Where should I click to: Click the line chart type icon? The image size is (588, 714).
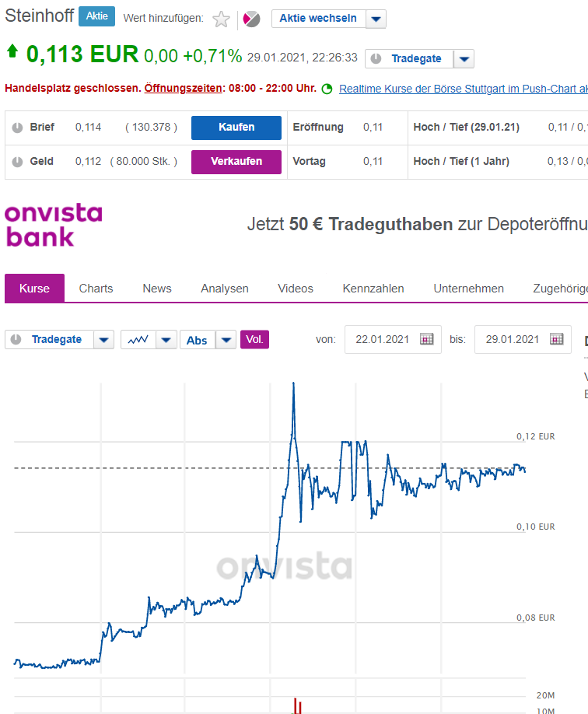pyautogui.click(x=138, y=340)
